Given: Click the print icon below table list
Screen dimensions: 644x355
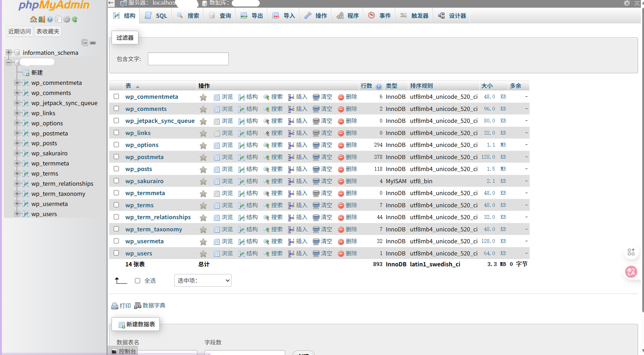Looking at the screenshot, I should 115,306.
